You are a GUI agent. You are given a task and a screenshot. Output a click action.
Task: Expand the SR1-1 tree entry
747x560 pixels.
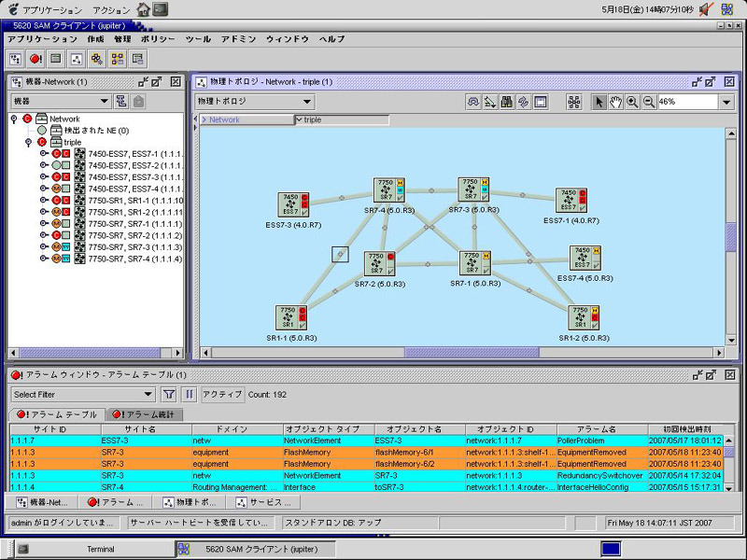click(x=43, y=200)
